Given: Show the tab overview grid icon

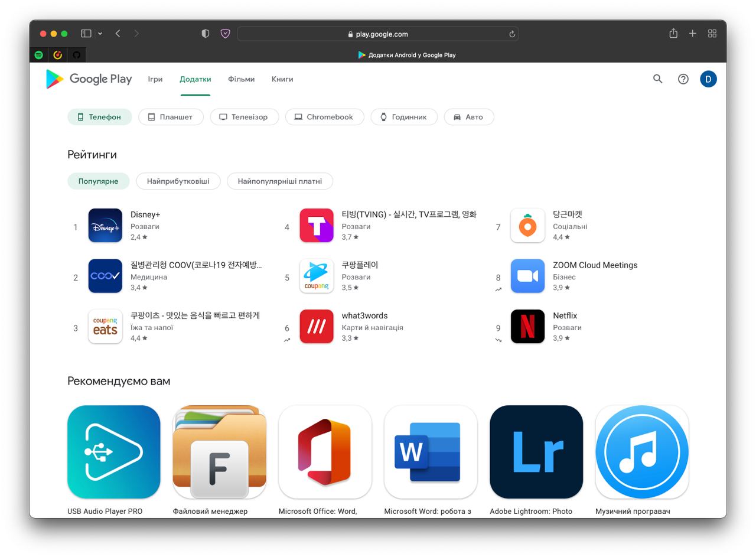Looking at the screenshot, I should coord(712,34).
